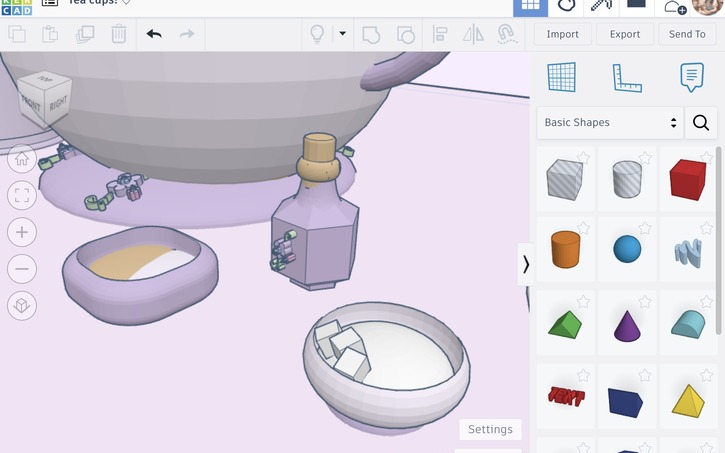The height and width of the screenshot is (453, 725).
Task: Click the Group shapes icon
Action: pyautogui.click(x=371, y=35)
